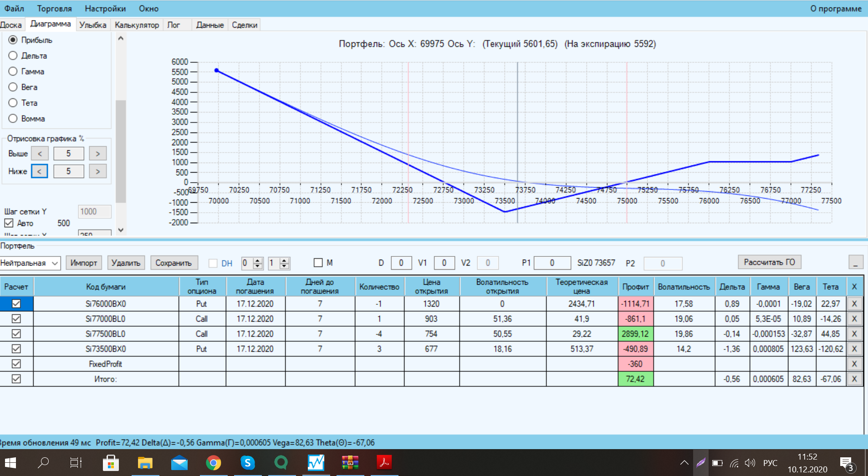Check battery status in the system tray

tap(717, 463)
